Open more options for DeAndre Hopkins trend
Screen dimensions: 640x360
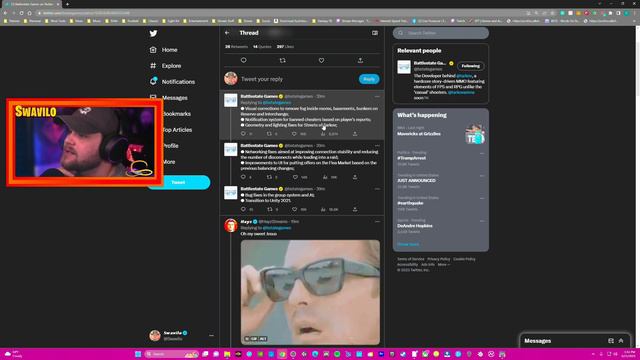tap(482, 221)
